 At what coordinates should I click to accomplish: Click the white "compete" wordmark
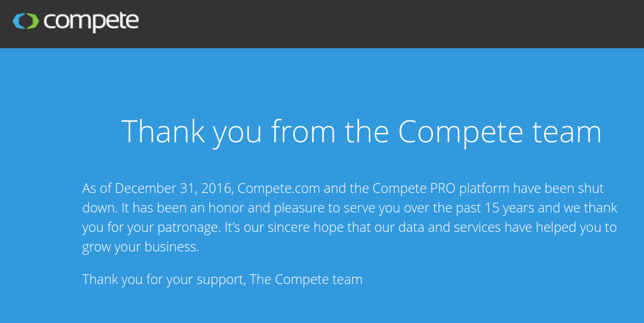click(91, 21)
